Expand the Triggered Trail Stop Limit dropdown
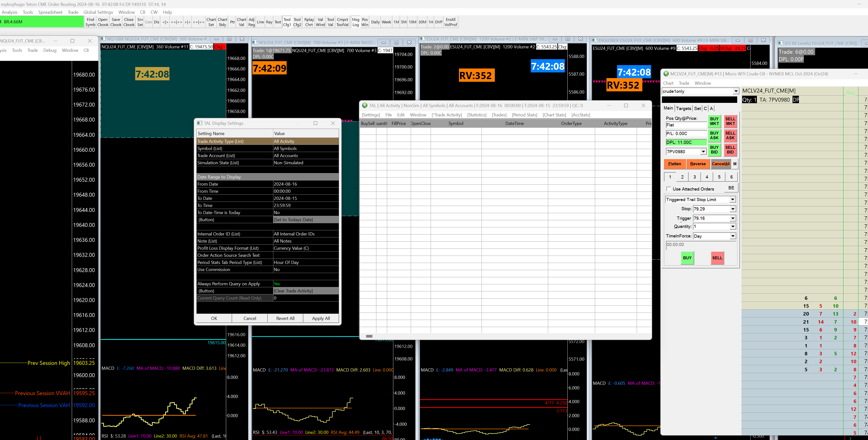The height and width of the screenshot is (440, 868). tap(733, 200)
